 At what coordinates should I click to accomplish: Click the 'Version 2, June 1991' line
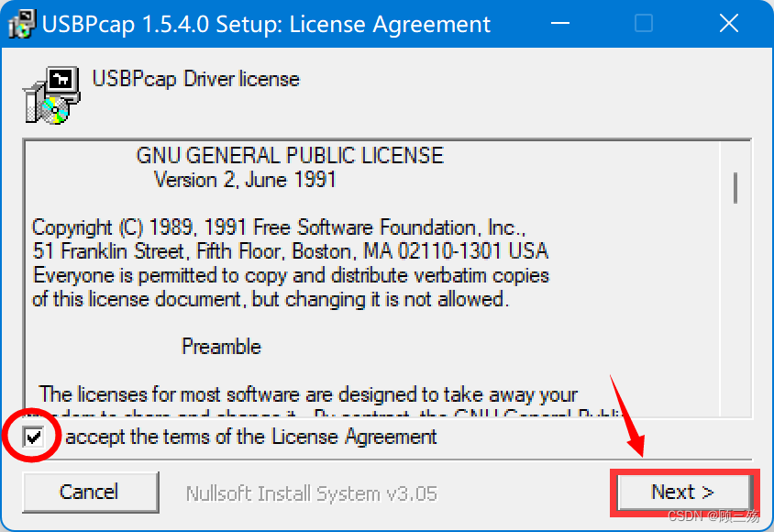246,180
